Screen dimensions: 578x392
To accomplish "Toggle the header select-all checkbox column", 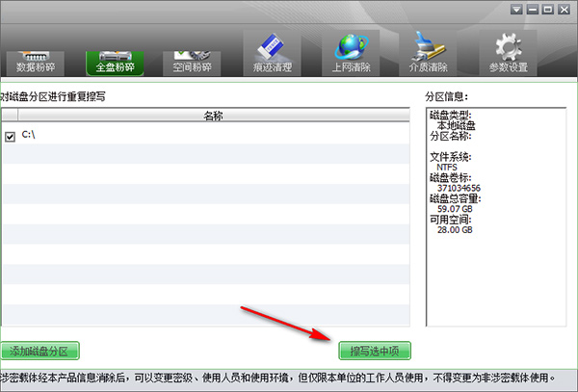I will [10, 116].
